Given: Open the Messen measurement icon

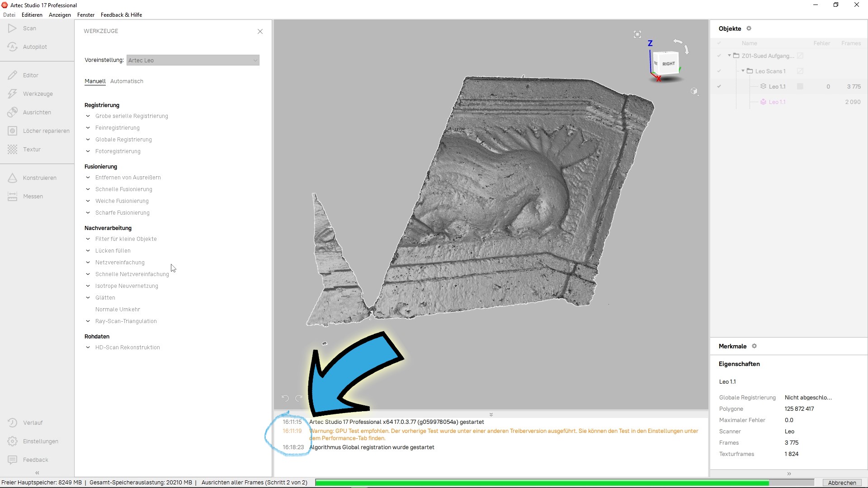Looking at the screenshot, I should (12, 196).
